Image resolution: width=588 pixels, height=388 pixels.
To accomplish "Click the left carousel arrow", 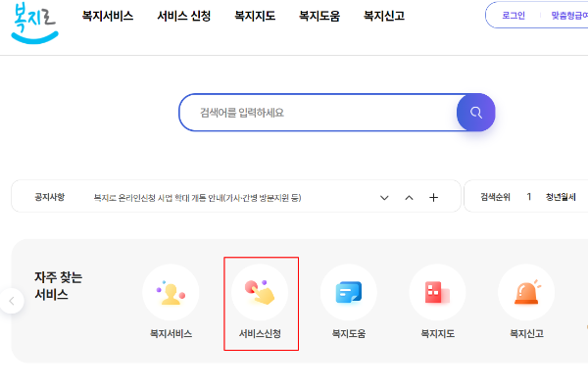I will tap(12, 301).
